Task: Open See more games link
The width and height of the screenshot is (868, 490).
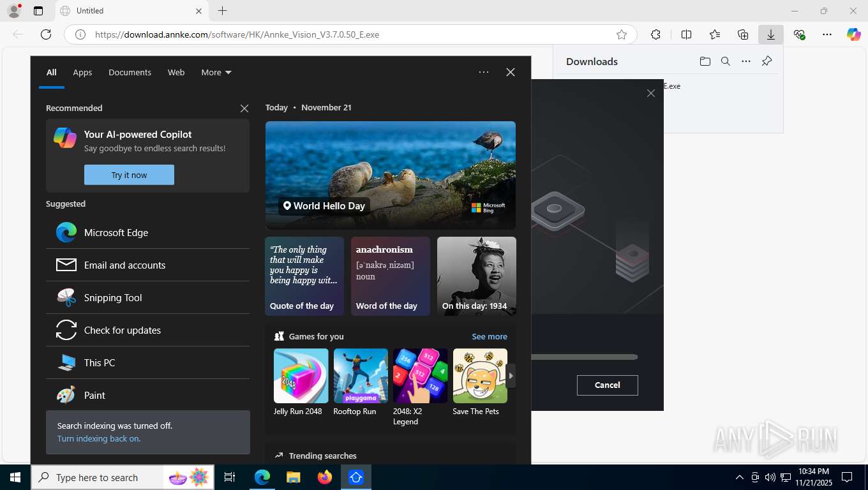Action: tap(490, 336)
